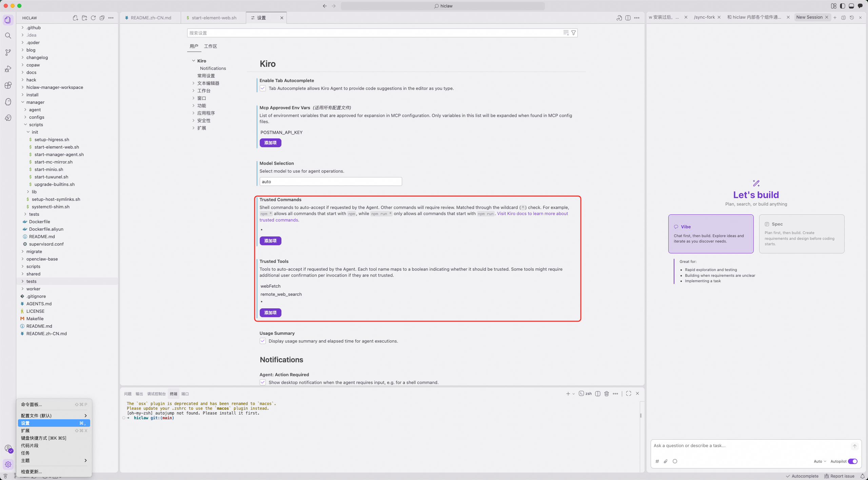Open the Auto model dropdown in chat

(820, 461)
